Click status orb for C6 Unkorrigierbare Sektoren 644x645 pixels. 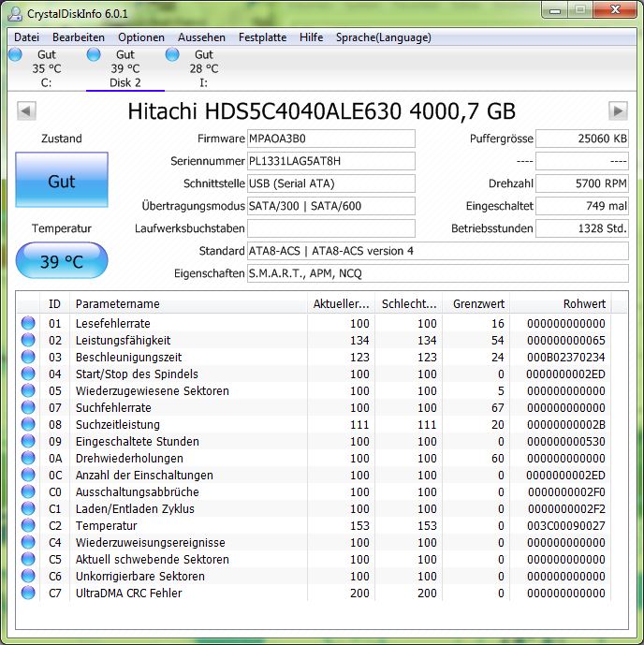28,576
